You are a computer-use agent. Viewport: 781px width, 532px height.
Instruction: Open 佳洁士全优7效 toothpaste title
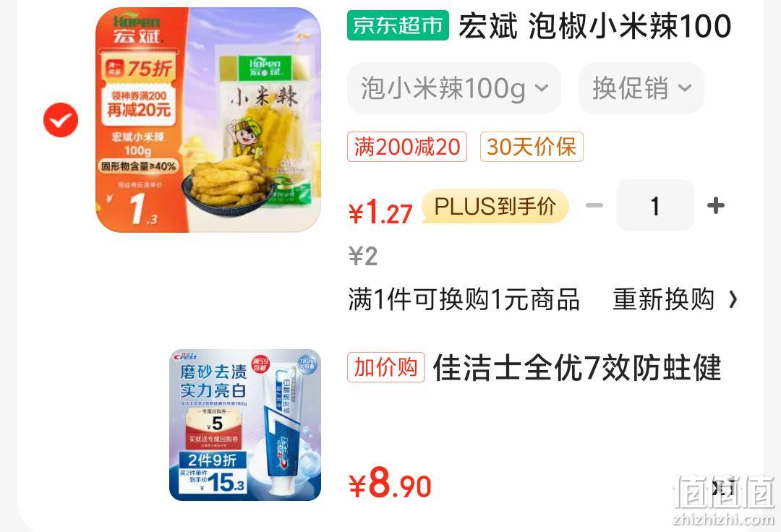coord(577,368)
